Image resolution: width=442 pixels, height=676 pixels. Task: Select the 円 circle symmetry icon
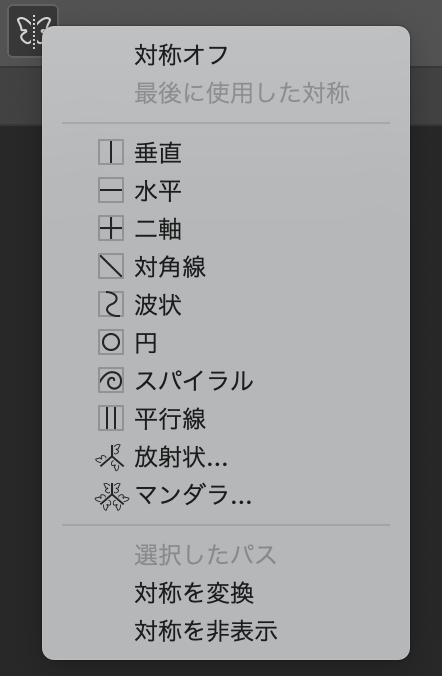tap(111, 342)
